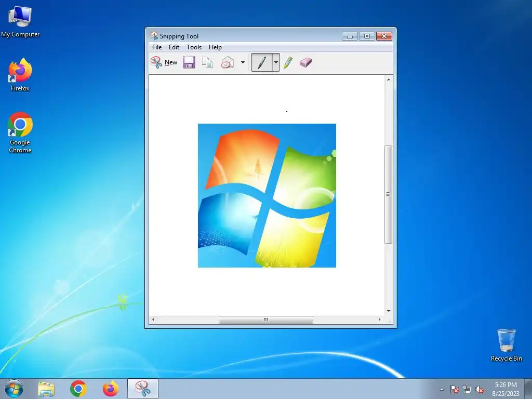This screenshot has width=532, height=399.
Task: Maximize the Snipping Tool window
Action: [367, 36]
